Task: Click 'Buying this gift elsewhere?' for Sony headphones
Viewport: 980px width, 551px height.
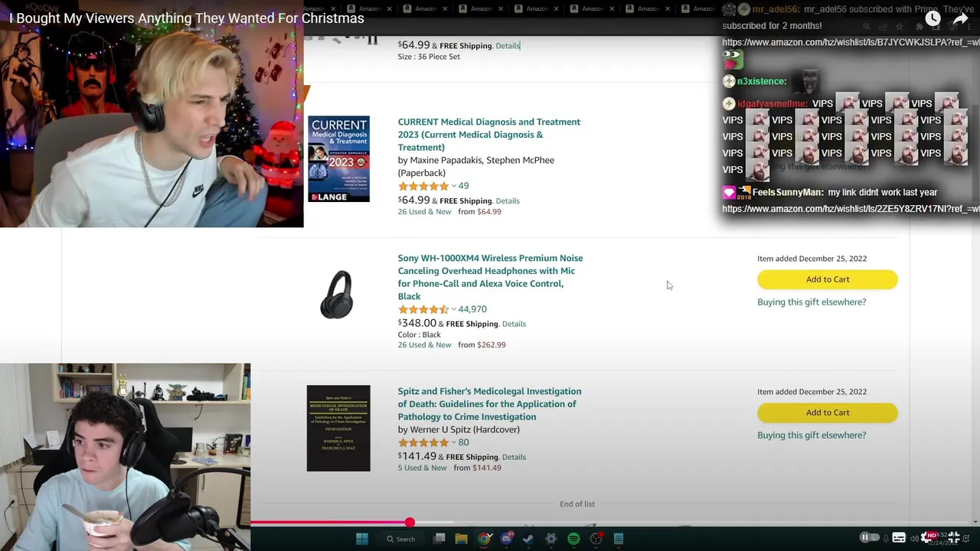Action: [x=812, y=302]
